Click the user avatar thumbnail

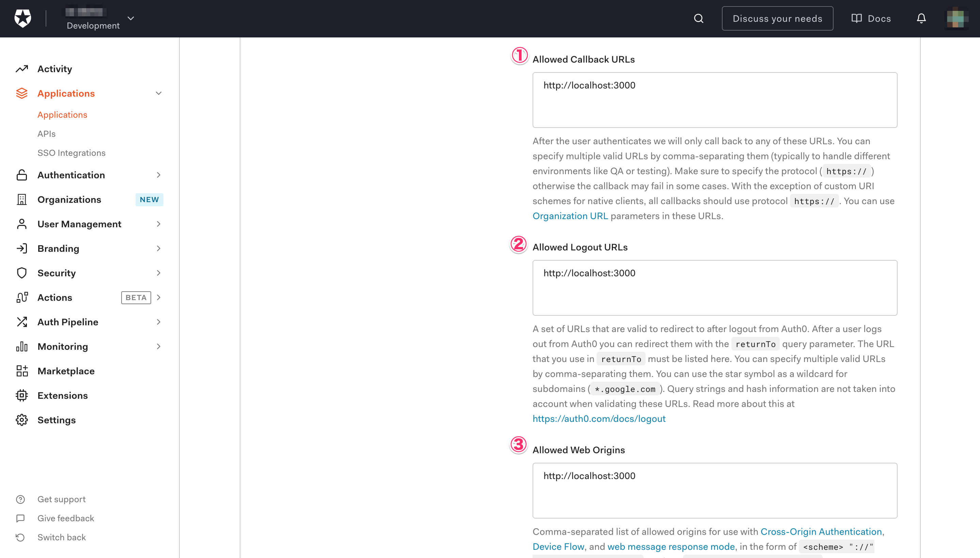tap(955, 18)
